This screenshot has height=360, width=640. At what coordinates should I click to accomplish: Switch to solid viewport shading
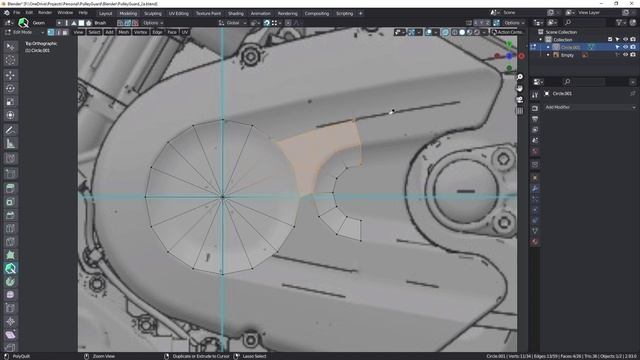click(x=462, y=32)
